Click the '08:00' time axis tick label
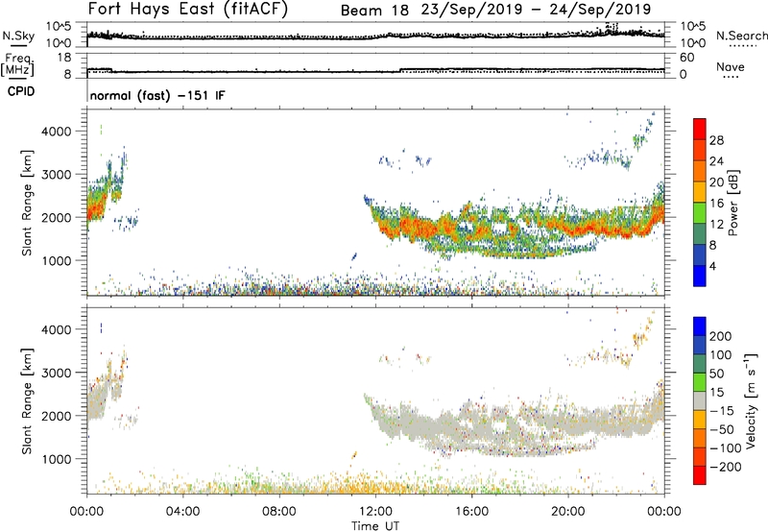 [x=278, y=512]
